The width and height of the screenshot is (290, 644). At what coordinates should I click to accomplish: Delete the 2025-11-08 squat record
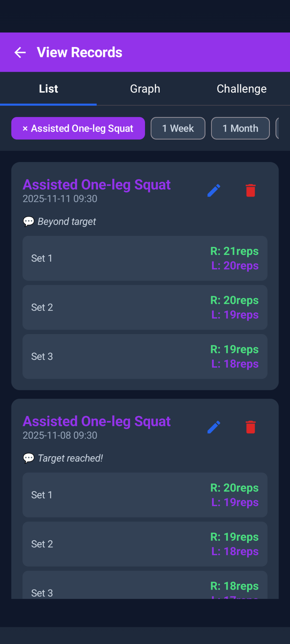(x=250, y=427)
